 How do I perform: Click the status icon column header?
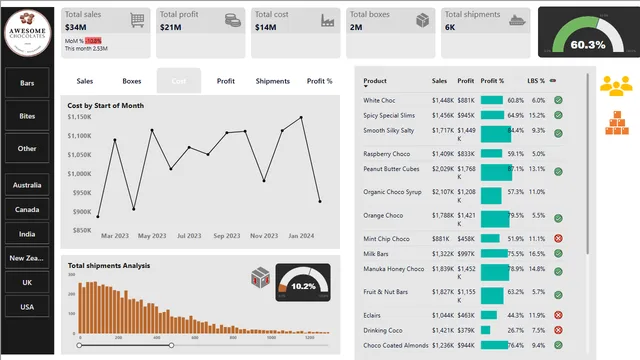553,81
